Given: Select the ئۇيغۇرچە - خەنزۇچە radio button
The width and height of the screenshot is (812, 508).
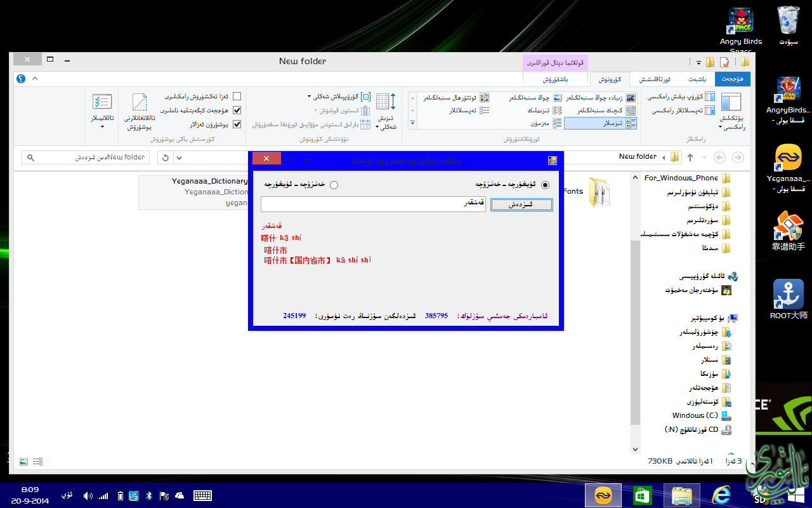Looking at the screenshot, I should click(x=546, y=185).
